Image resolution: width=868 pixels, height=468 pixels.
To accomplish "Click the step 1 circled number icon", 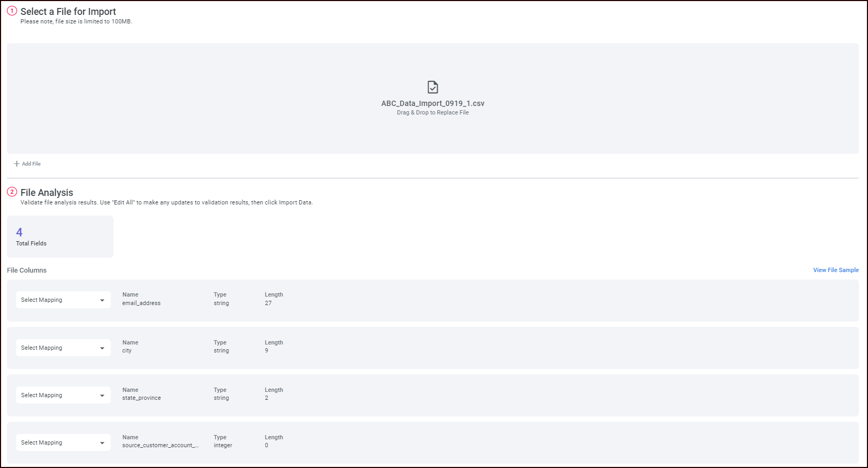I will click(12, 11).
